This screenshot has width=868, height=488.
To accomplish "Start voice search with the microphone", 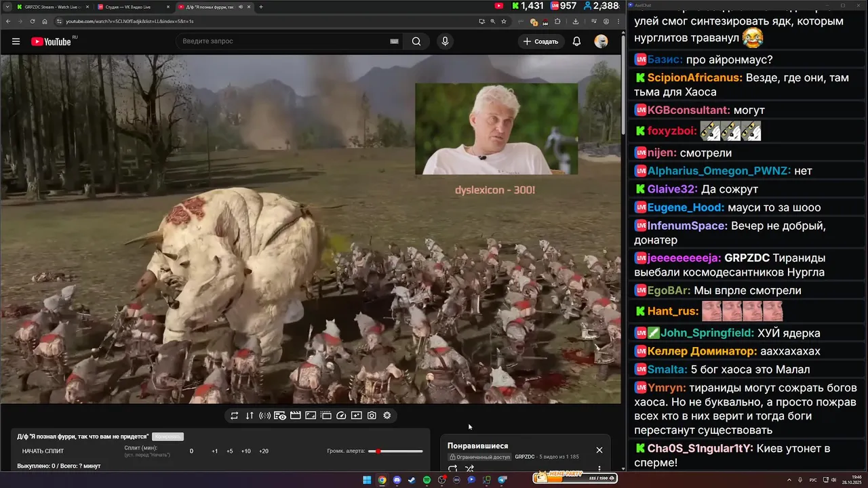I will [x=445, y=41].
